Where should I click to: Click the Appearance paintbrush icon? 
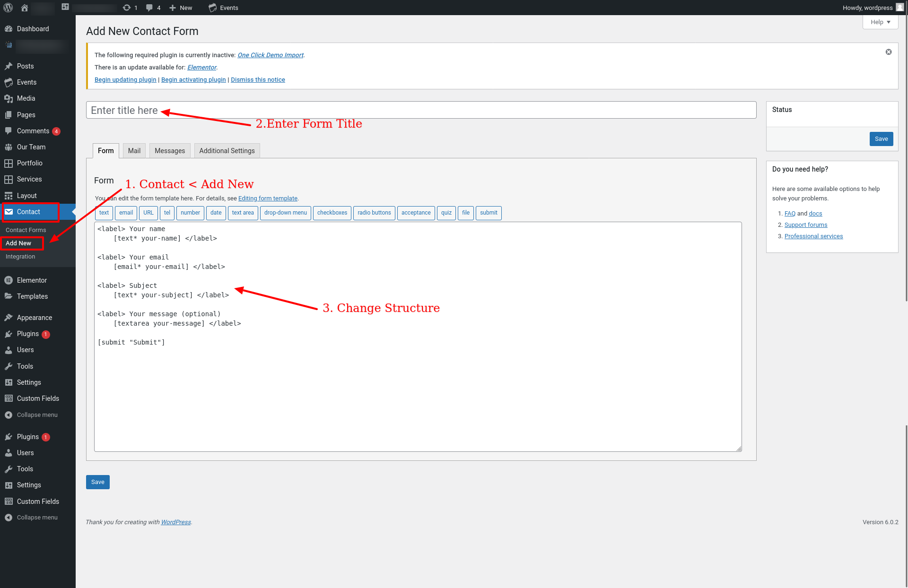(9, 318)
